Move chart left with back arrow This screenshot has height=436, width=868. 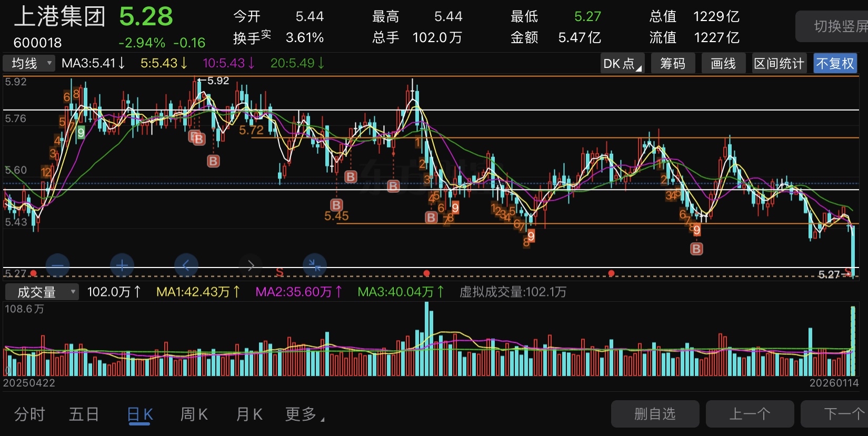(x=186, y=265)
